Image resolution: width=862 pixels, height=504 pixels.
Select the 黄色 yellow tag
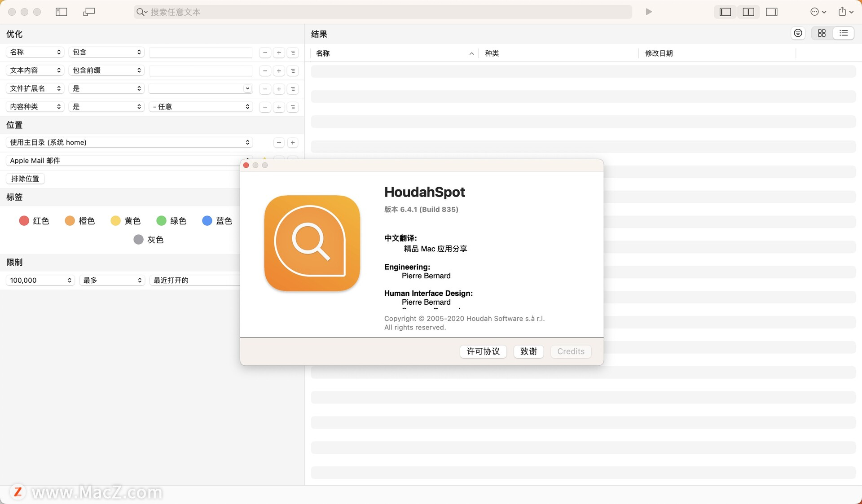pyautogui.click(x=126, y=221)
